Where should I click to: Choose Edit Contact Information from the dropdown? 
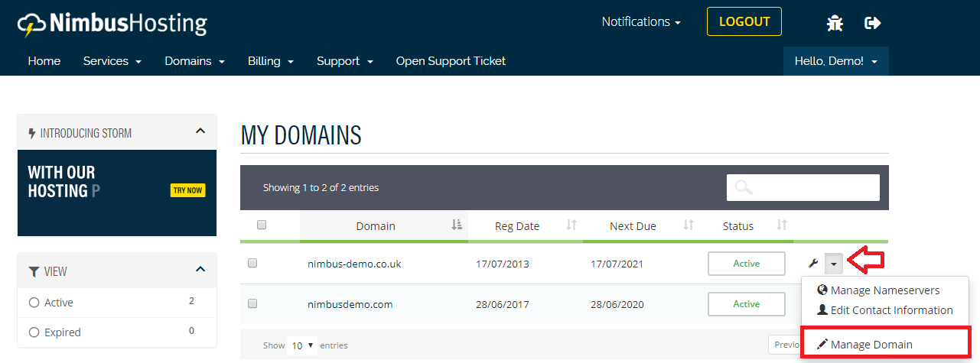pos(885,310)
